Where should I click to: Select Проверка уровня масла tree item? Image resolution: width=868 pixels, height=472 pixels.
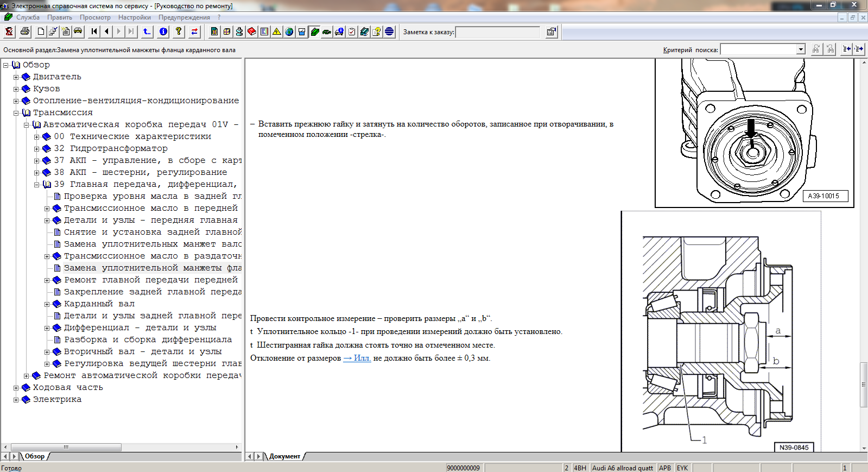tap(153, 196)
